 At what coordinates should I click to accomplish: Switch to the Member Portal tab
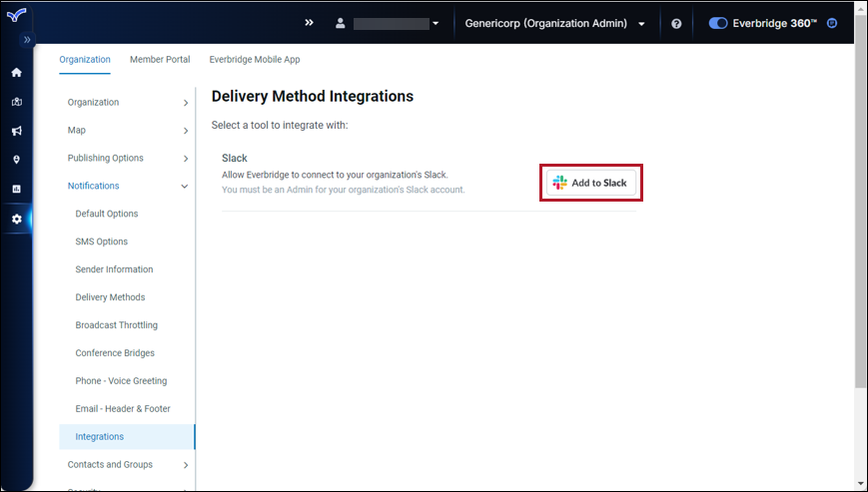(160, 60)
